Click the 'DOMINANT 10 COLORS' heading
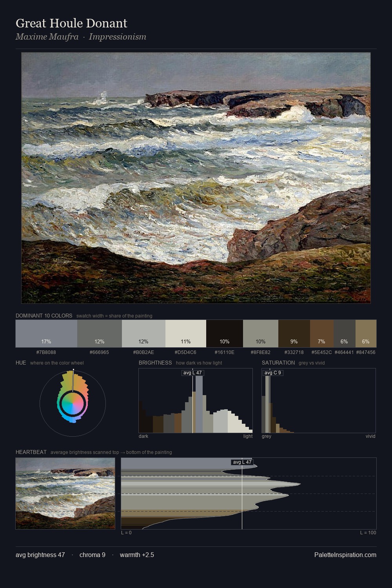The height and width of the screenshot is (588, 392). pos(44,316)
